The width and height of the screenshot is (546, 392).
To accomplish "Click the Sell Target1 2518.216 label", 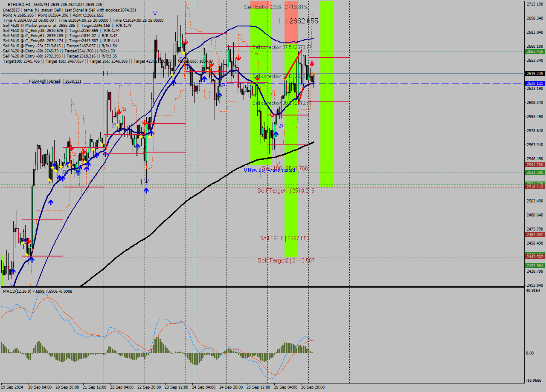I will 285,190.
